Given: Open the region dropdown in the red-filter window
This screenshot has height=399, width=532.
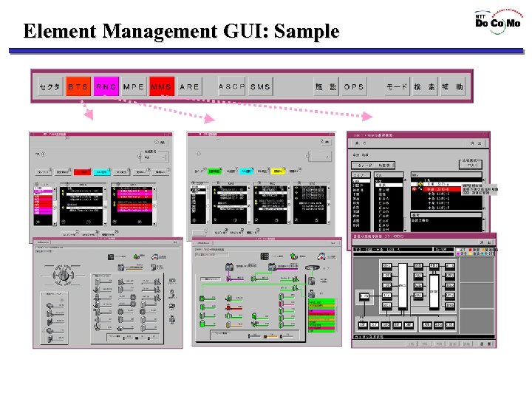Looking at the screenshot, I should point(154,157).
